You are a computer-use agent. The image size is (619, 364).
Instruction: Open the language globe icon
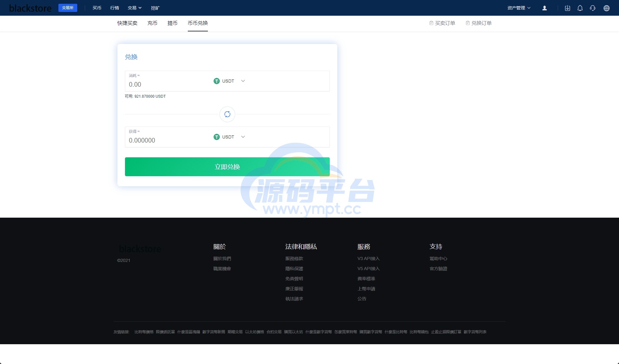(x=606, y=8)
